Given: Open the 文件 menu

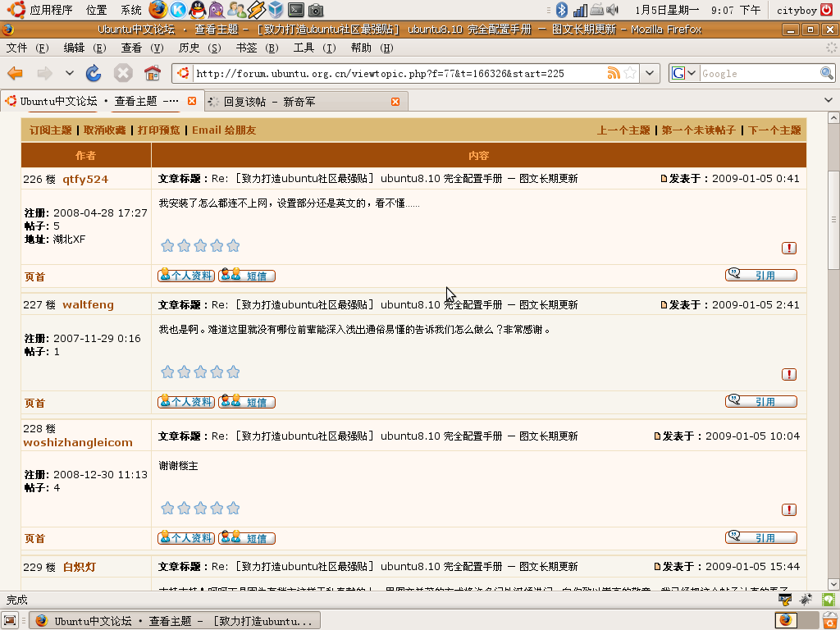Looking at the screenshot, I should [x=27, y=48].
